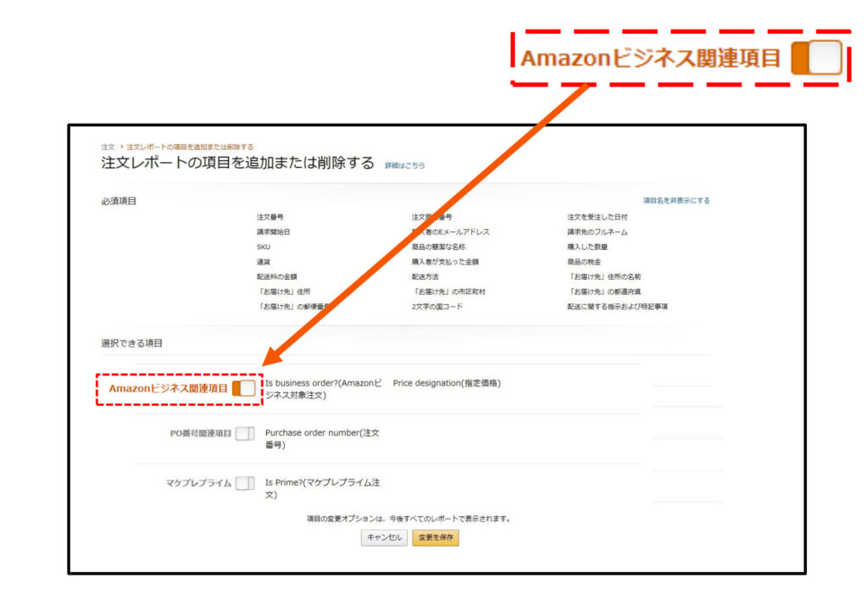
Task: Select the 購入者が支払った金額 field name
Action: [x=445, y=262]
